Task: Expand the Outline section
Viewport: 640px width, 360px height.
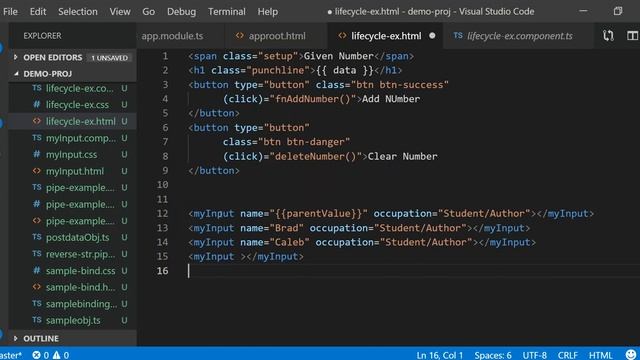Action: click(x=72, y=338)
